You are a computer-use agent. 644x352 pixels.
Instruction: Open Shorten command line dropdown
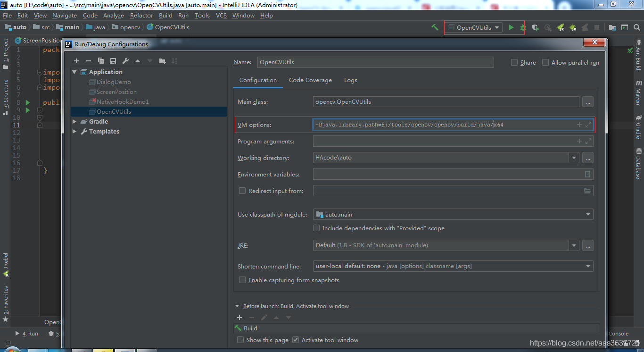point(588,266)
